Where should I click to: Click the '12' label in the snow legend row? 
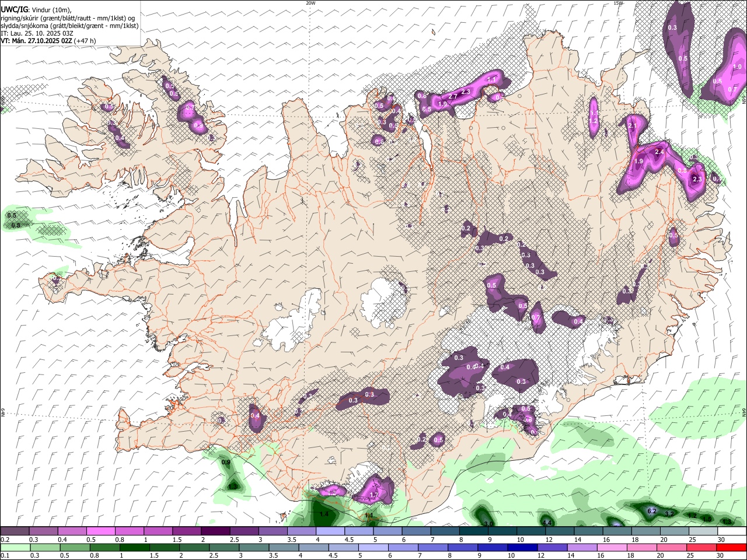(548, 540)
